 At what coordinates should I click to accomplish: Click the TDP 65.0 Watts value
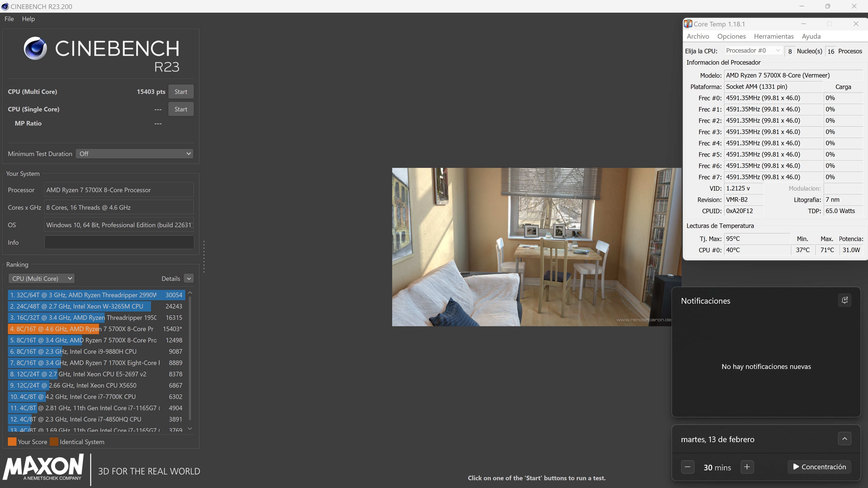click(x=843, y=211)
